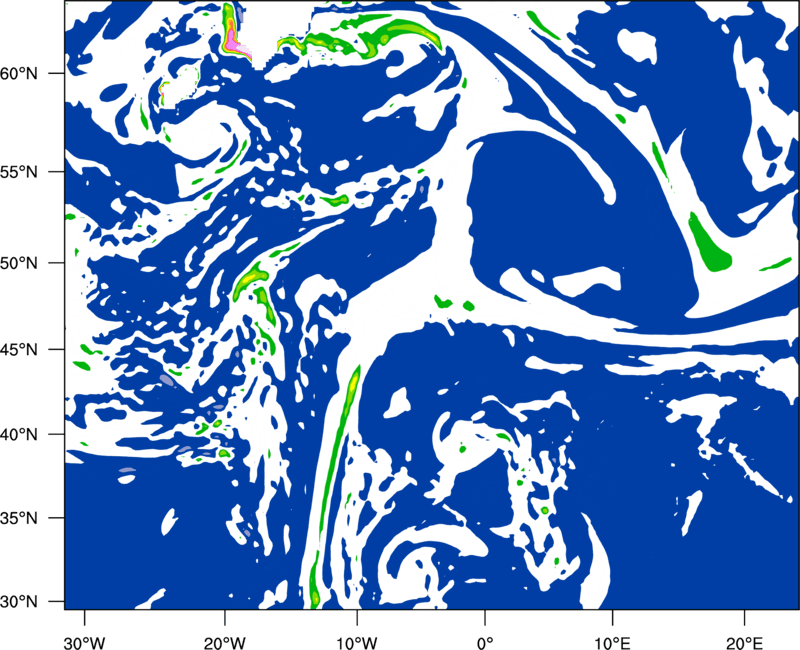
Task: Click the 45°N latitude label
Action: coord(19,349)
